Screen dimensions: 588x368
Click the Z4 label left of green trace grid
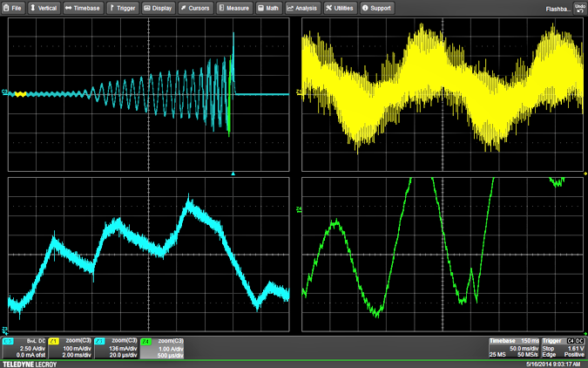[299, 209]
